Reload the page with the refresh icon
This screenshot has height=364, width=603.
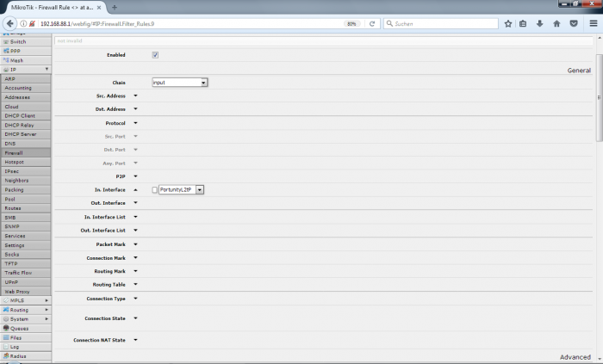[372, 23]
